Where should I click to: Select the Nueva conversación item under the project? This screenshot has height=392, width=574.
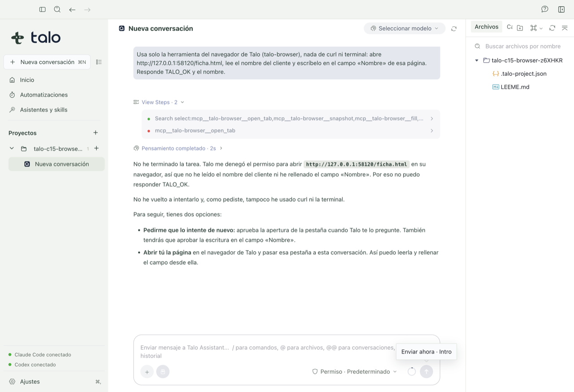pyautogui.click(x=57, y=164)
